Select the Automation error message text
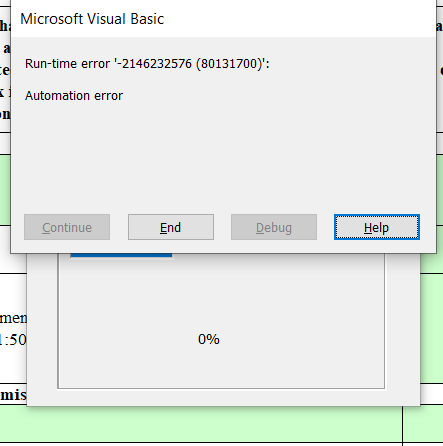 tap(74, 96)
